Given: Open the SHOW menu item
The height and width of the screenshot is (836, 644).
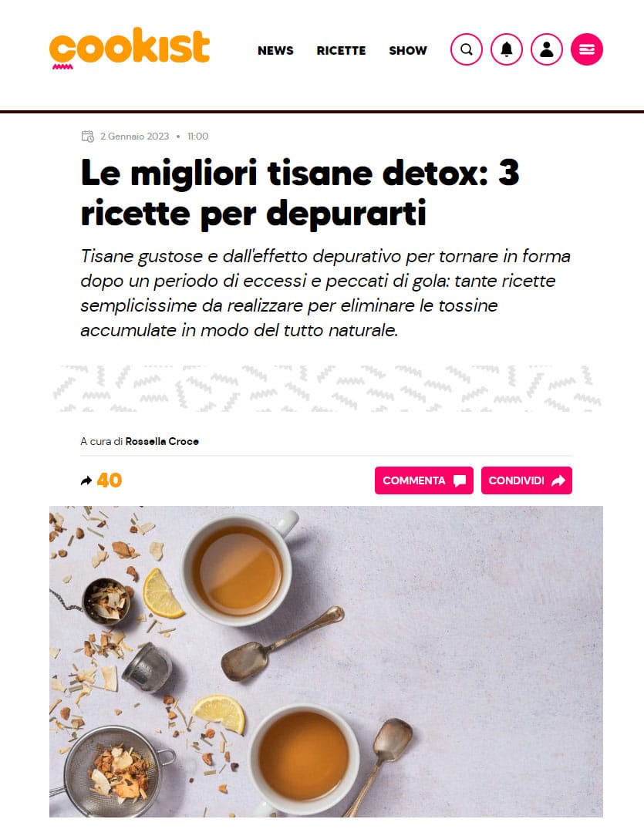Looking at the screenshot, I should 408,51.
